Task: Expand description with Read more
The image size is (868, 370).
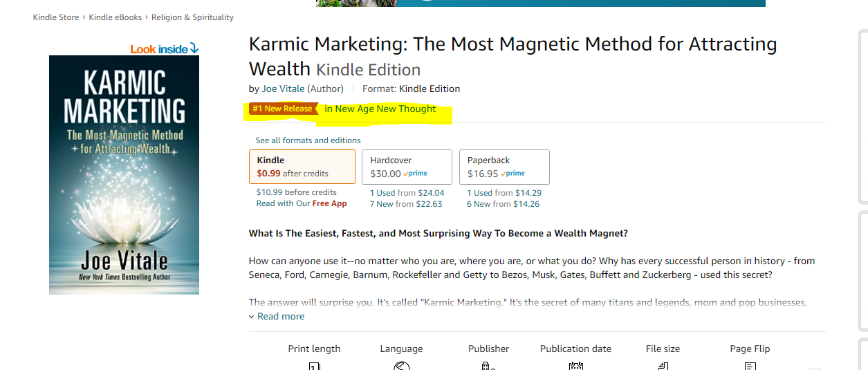Action: click(280, 316)
